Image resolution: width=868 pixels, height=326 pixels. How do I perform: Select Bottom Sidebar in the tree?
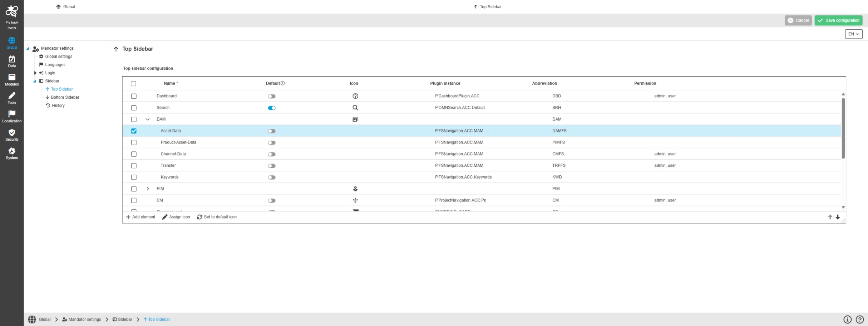pyautogui.click(x=65, y=97)
